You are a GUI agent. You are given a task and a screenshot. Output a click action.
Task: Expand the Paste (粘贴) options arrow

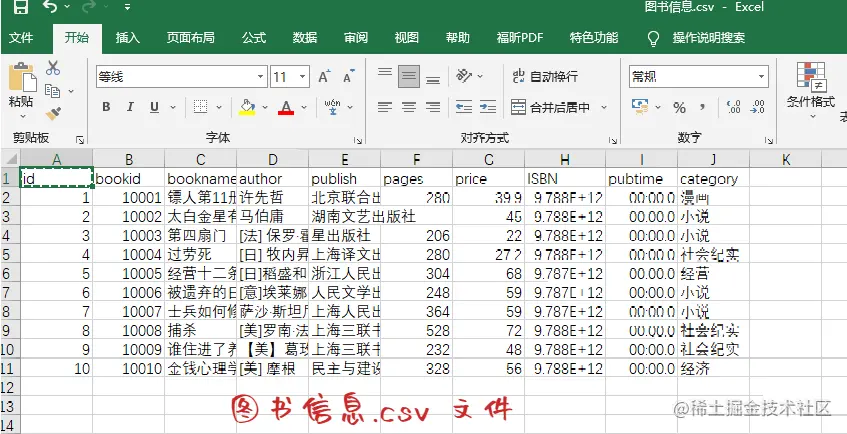coord(23,116)
